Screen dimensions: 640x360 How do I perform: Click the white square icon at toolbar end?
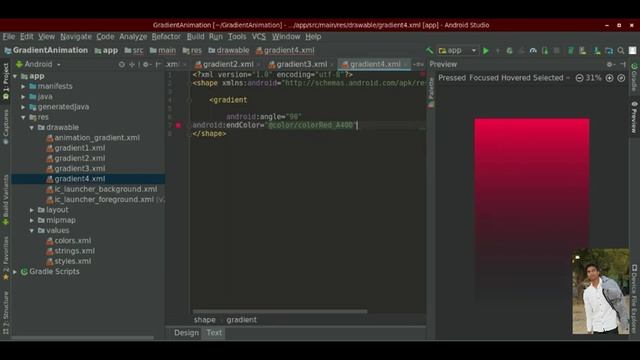[632, 51]
